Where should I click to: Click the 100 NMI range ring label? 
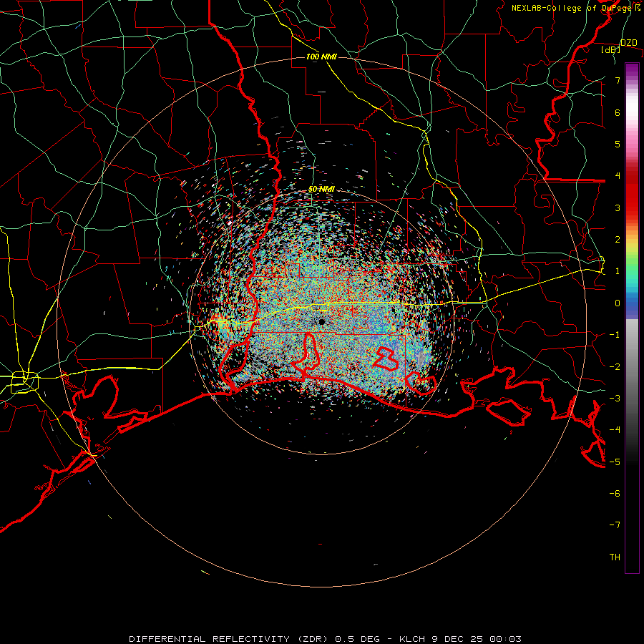(x=321, y=57)
